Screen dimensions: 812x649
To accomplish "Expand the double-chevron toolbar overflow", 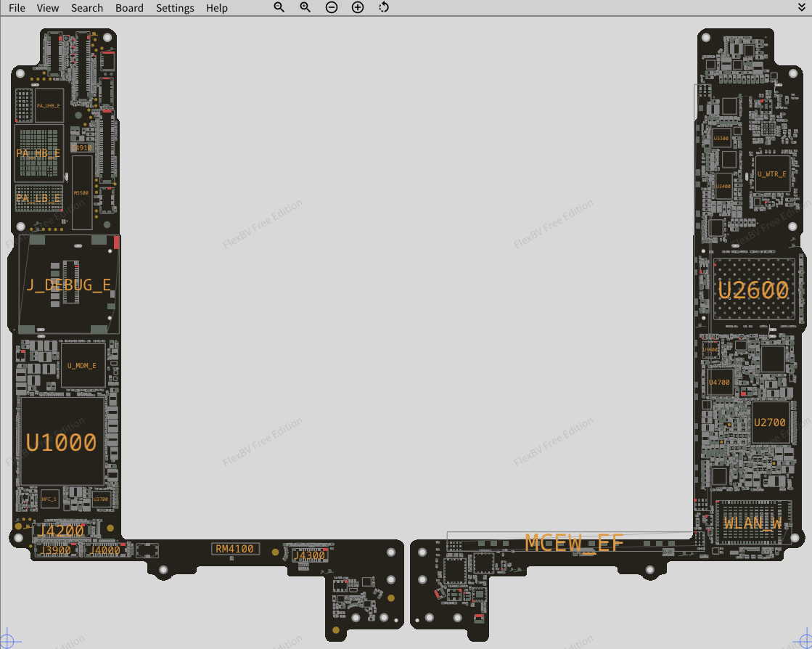I will tap(802, 7).
